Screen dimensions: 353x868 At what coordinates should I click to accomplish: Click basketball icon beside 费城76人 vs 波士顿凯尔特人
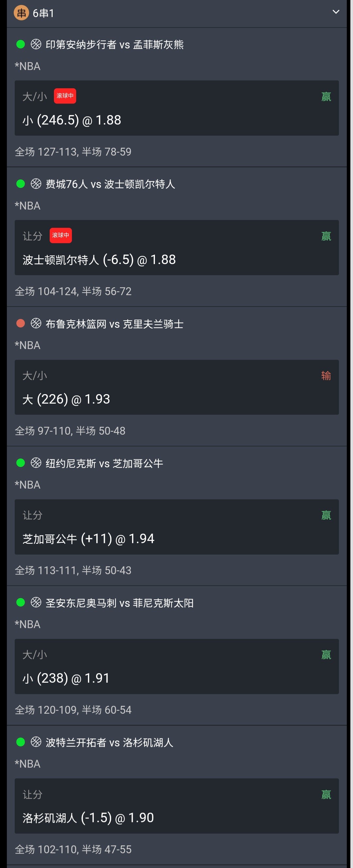[x=36, y=184]
